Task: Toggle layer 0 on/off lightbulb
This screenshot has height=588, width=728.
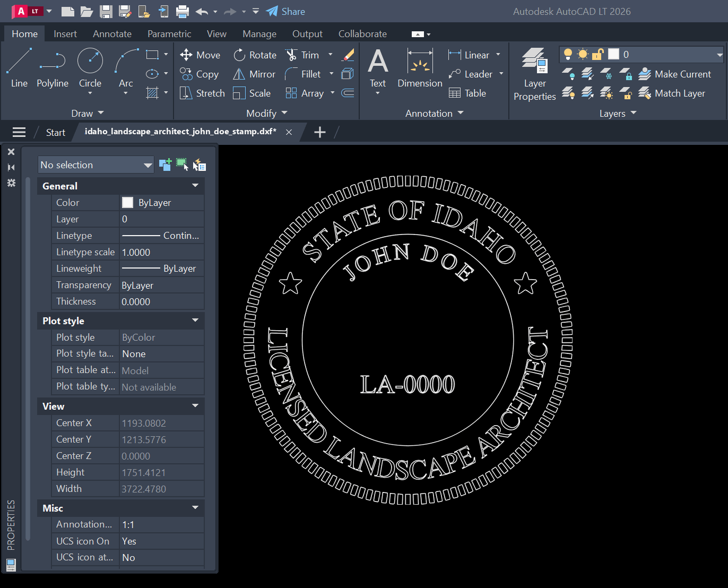Action: pos(568,54)
